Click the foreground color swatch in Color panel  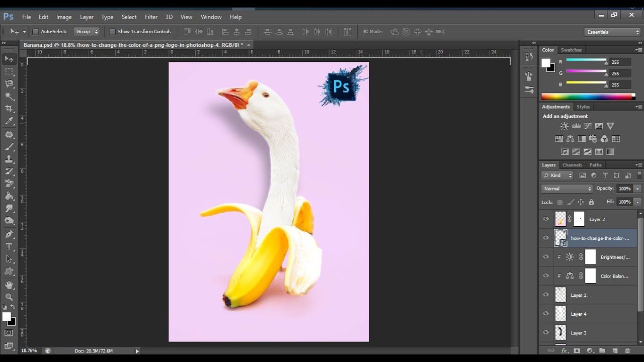pyautogui.click(x=546, y=63)
